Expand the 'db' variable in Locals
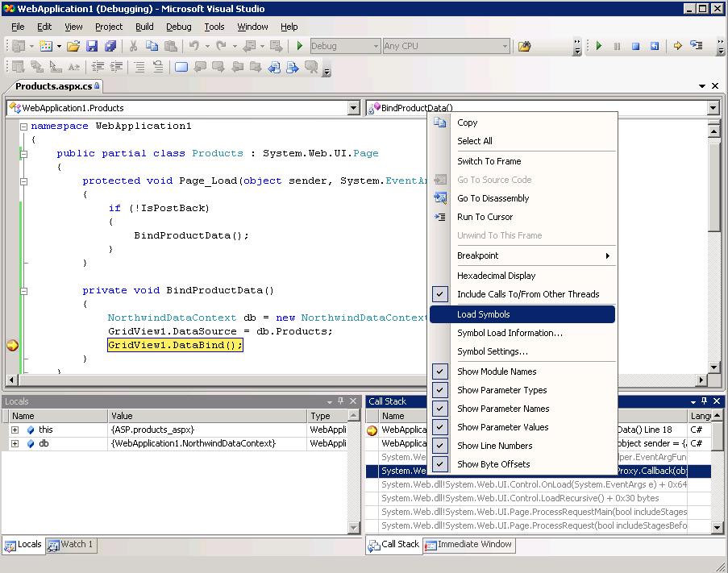Screen dimensions: 728x573 (x=15, y=443)
